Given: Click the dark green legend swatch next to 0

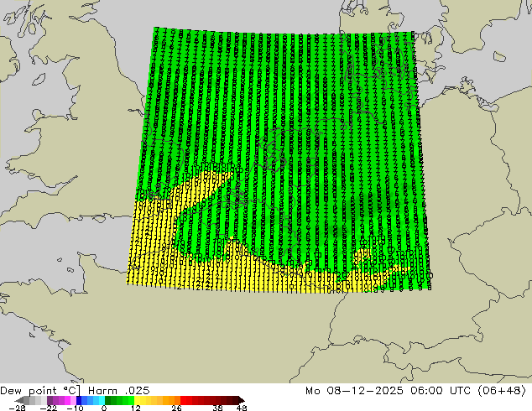Looking at the screenshot, I should 108,400.
